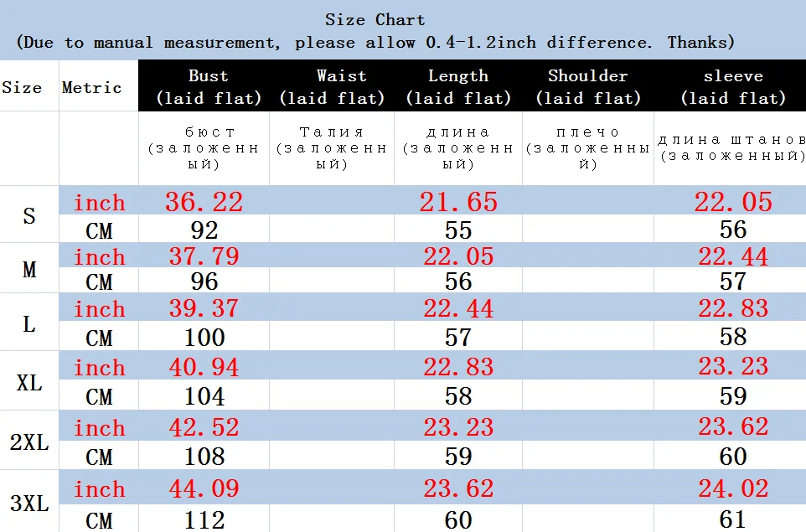Click the "3XL" size label
Screen dimensions: 806x532
(29, 504)
